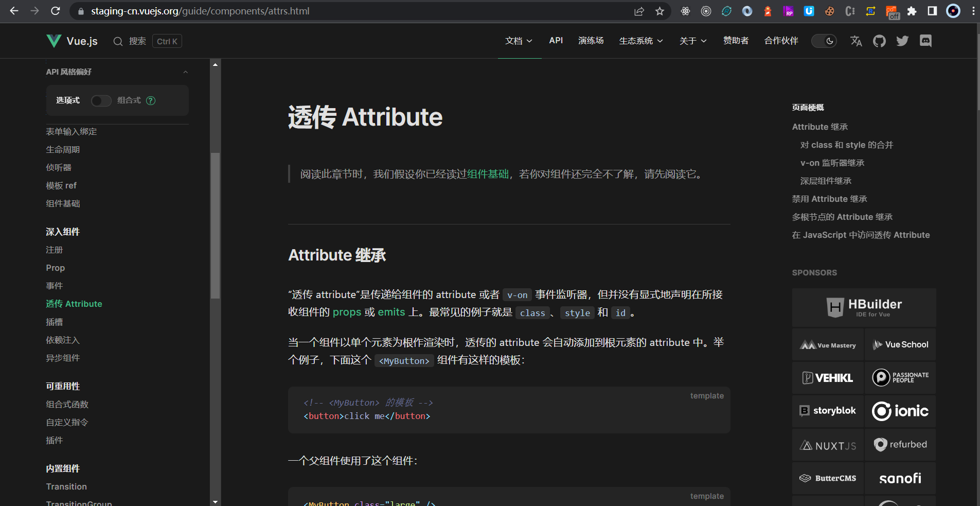Open the 演练场 nav item

pos(591,41)
